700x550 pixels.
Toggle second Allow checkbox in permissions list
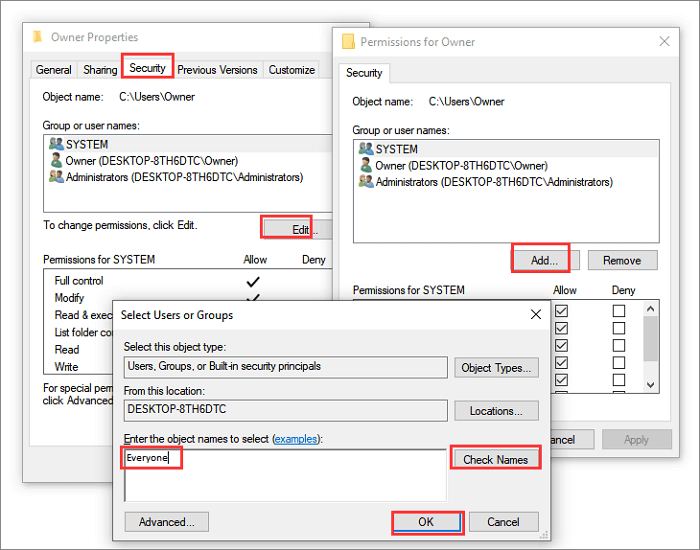point(562,329)
